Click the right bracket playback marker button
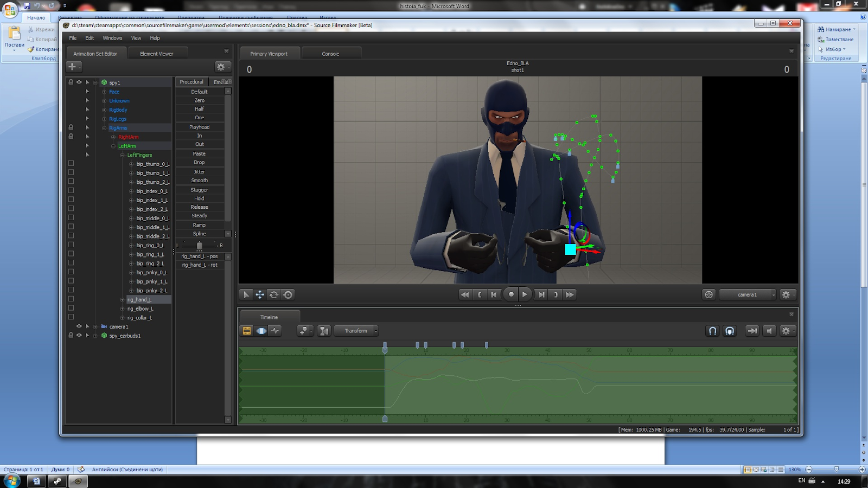Image resolution: width=868 pixels, height=488 pixels. (556, 294)
